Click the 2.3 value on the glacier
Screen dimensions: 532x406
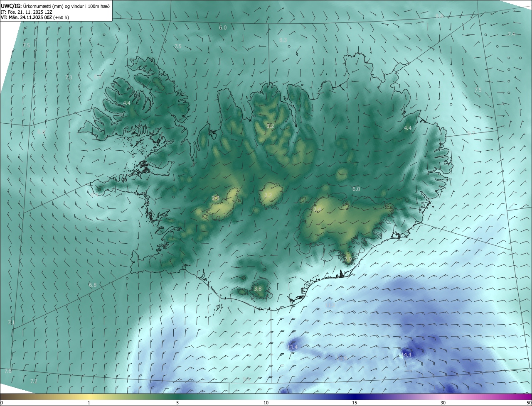215,198
